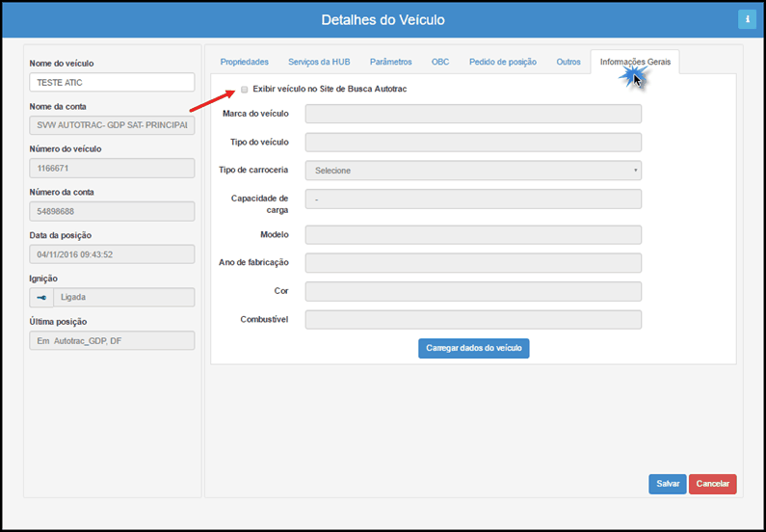Enable Exibir veículo no Site de Busca checkbox
Viewport: 766px width, 532px height.
point(245,89)
